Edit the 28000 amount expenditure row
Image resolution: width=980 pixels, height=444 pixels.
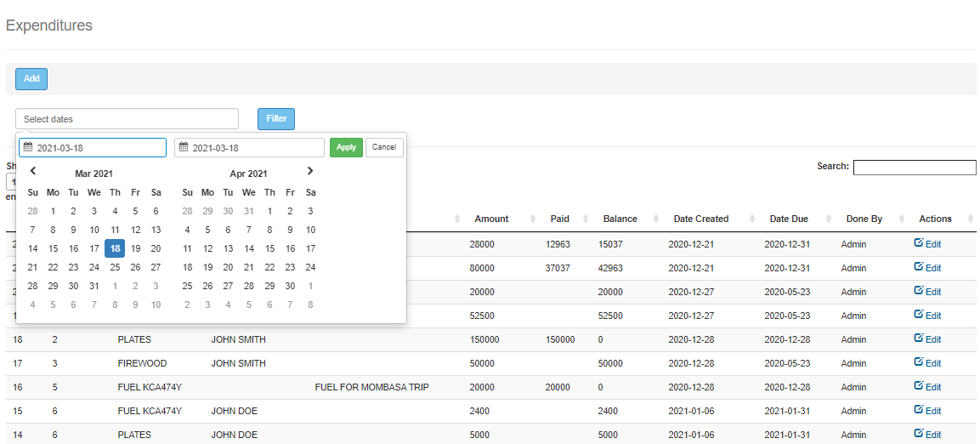[927, 244]
